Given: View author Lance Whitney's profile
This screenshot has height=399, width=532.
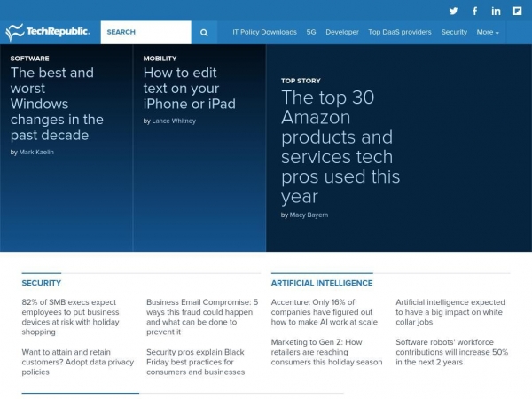Looking at the screenshot, I should pyautogui.click(x=174, y=121).
